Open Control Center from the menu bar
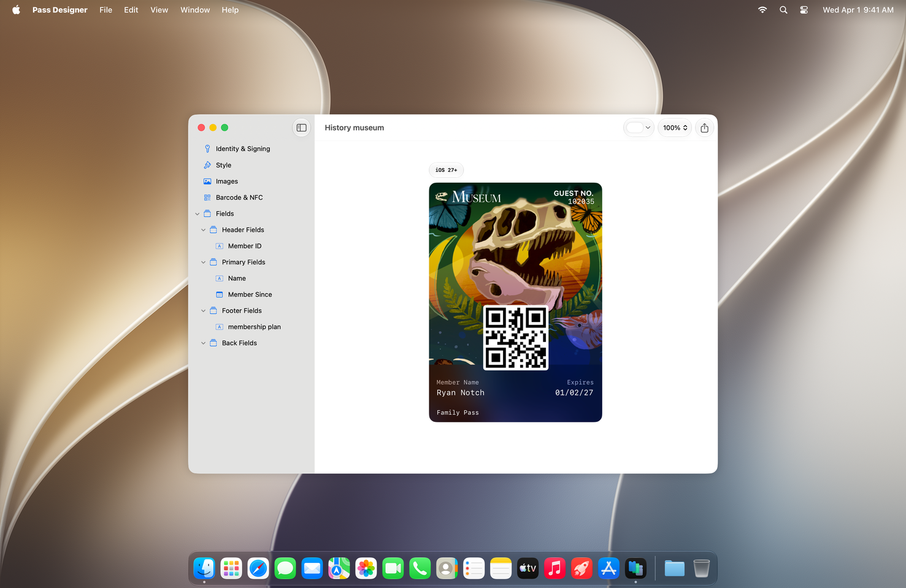The height and width of the screenshot is (588, 906). 804,10
